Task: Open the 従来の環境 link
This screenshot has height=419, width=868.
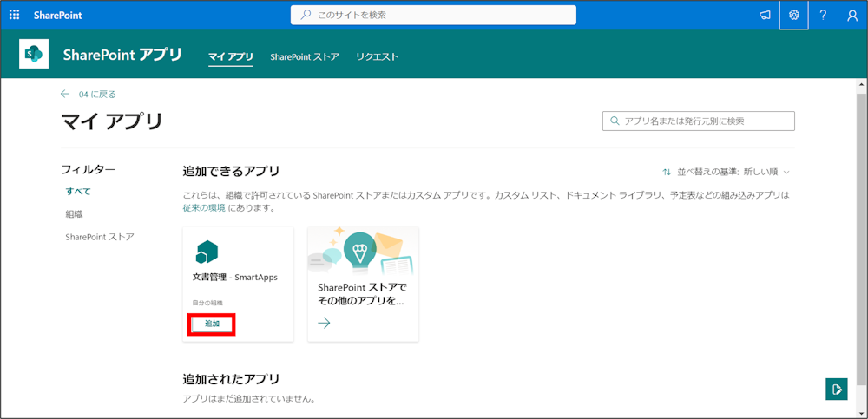Action: [x=204, y=208]
